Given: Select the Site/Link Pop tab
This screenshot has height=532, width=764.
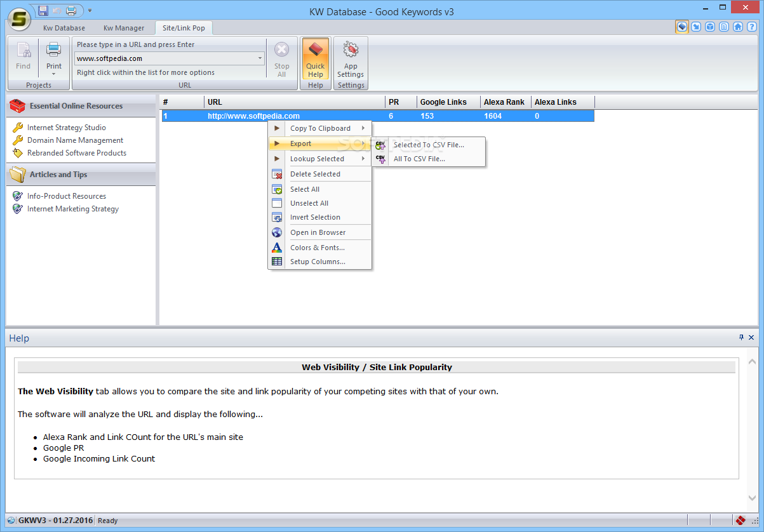Looking at the screenshot, I should tap(184, 28).
